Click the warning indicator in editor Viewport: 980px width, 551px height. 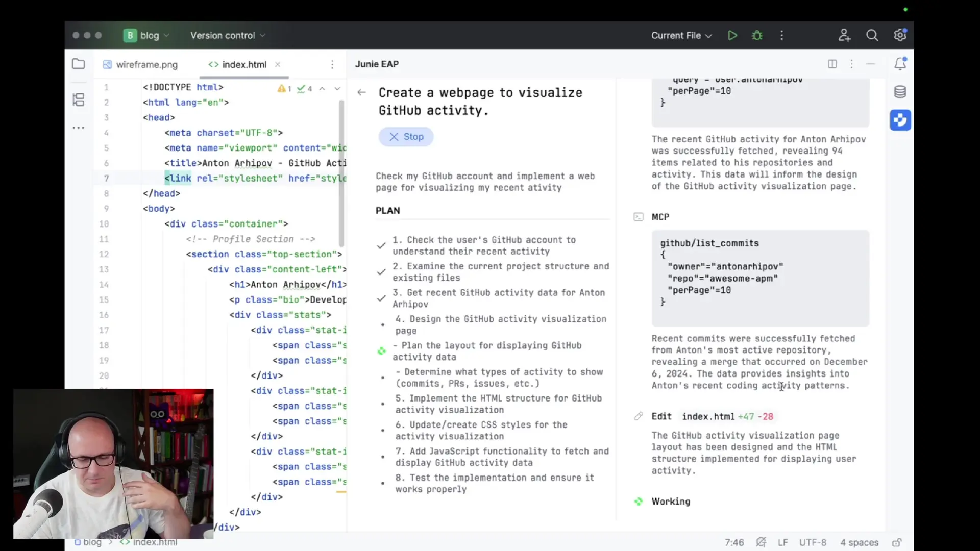pyautogui.click(x=284, y=89)
